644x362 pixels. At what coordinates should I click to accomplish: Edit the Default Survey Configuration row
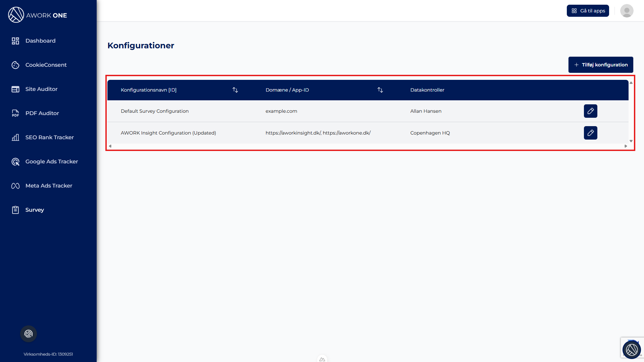[x=590, y=111]
